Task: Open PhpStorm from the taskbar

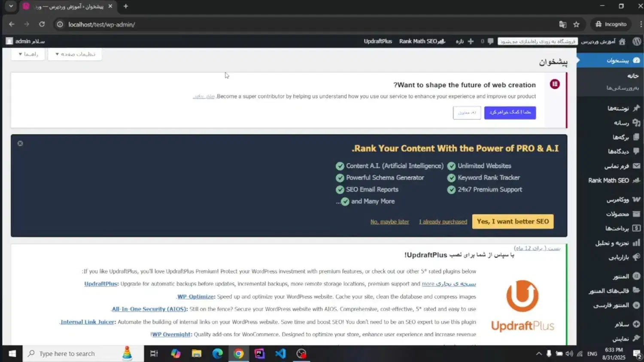Action: [x=259, y=354]
